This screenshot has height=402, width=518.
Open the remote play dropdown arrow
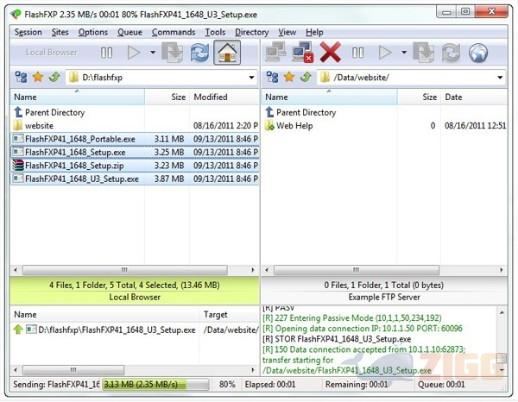click(404, 52)
